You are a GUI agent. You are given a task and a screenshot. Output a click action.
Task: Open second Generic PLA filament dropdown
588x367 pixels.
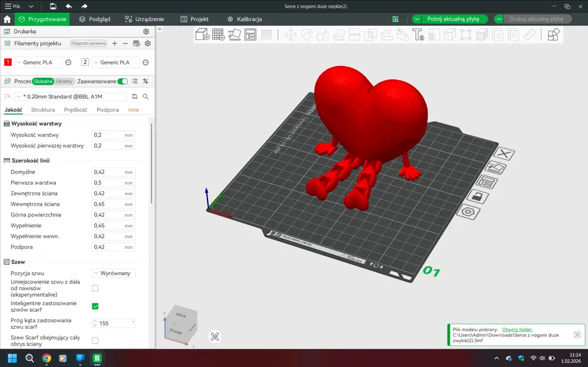(x=115, y=63)
